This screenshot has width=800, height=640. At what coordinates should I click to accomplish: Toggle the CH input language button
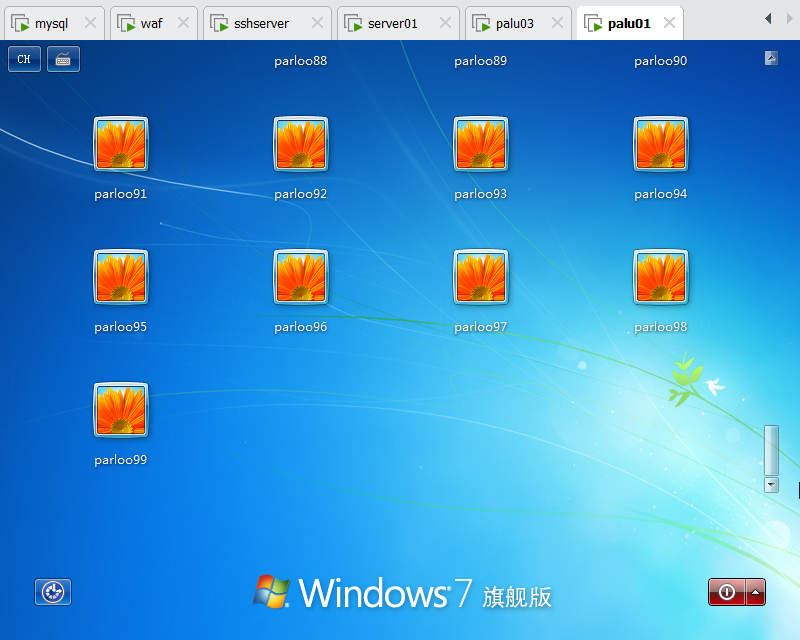[24, 60]
